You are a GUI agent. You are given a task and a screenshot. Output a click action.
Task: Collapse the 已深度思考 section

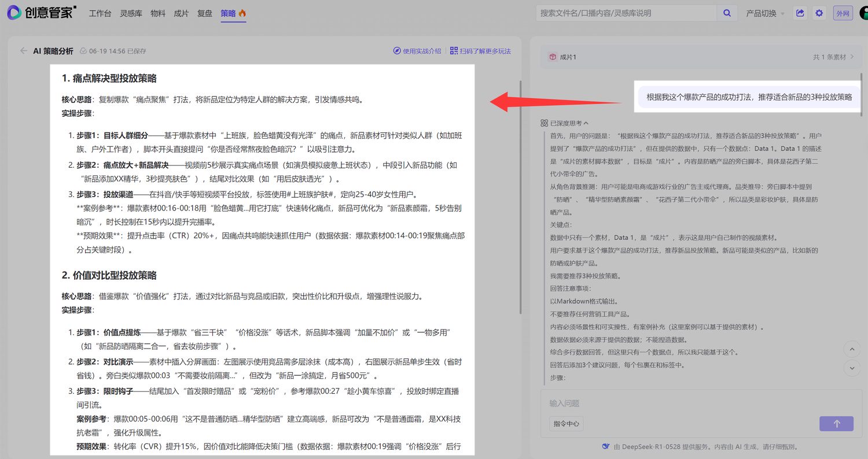(586, 123)
